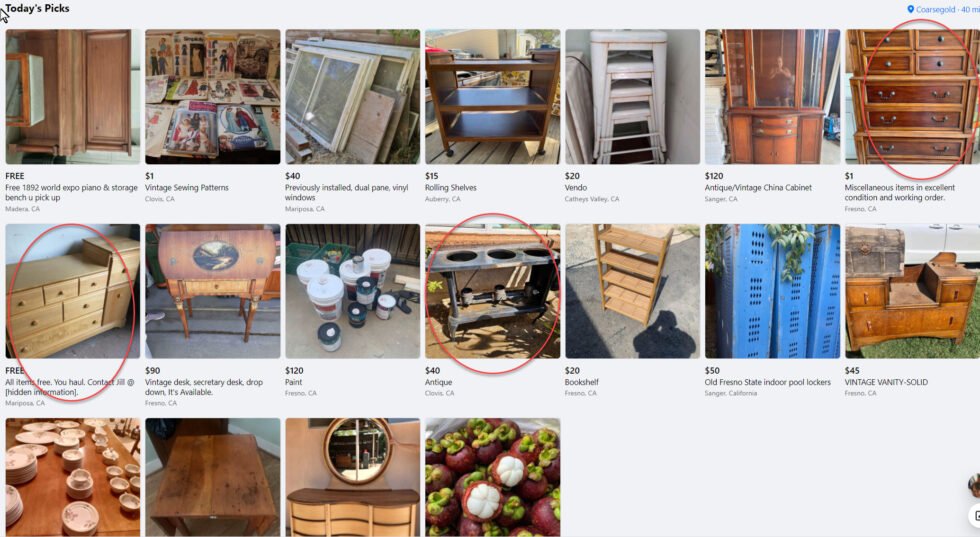Open the Coarsegold 40 mi location filter
The image size is (980, 537).
944,9
